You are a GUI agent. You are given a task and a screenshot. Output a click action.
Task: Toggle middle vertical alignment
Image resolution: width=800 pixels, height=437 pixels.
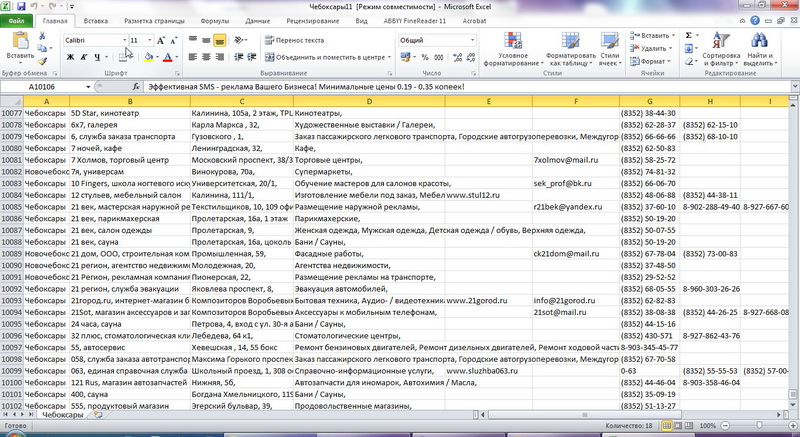click(x=206, y=40)
